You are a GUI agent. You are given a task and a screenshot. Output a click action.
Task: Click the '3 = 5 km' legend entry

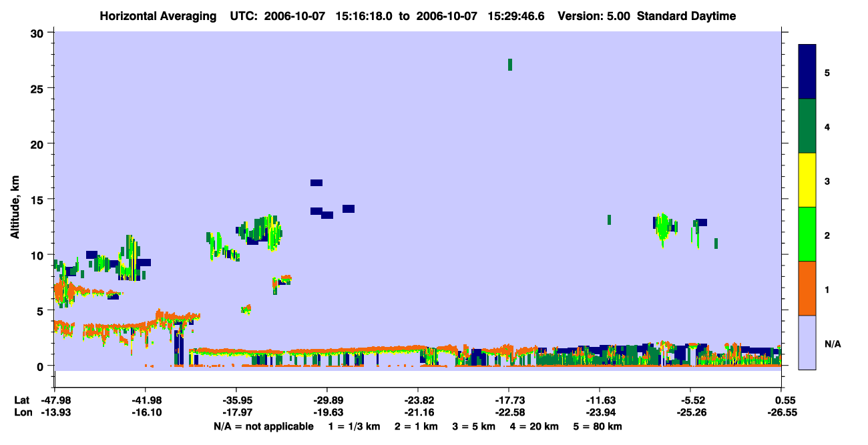point(475,426)
